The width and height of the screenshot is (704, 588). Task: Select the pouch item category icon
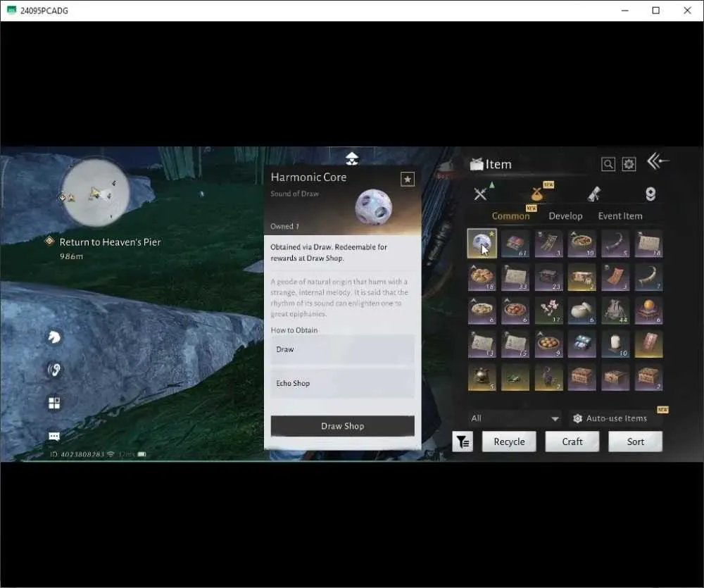click(536, 194)
